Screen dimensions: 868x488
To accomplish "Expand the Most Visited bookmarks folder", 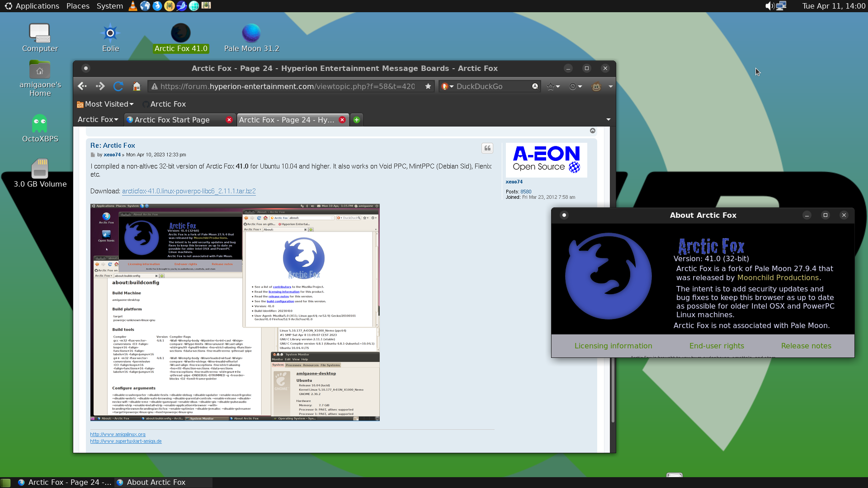I will [x=105, y=104].
